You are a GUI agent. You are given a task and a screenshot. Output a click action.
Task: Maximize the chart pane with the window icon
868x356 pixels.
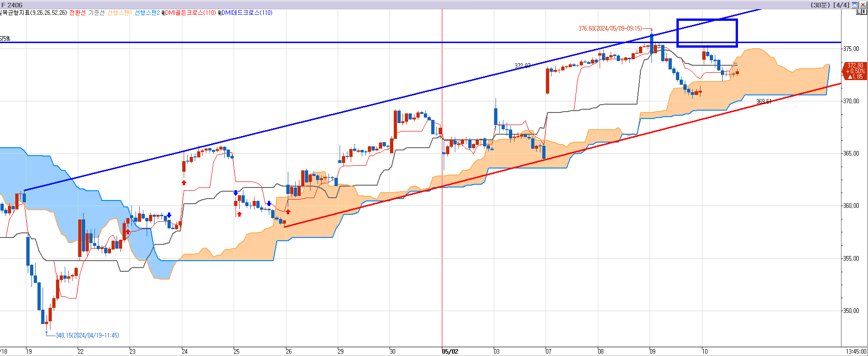pyautogui.click(x=855, y=5)
